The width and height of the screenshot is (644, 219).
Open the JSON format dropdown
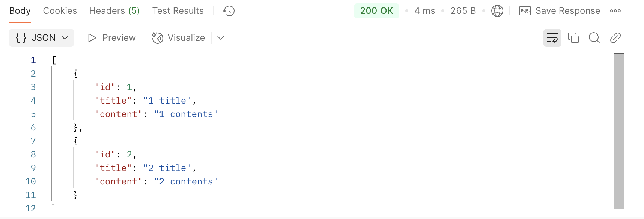pos(41,38)
